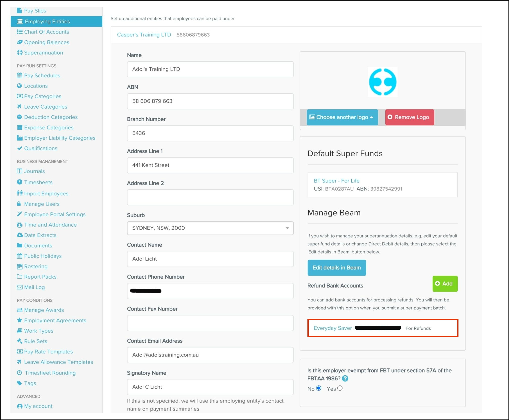The image size is (509, 420).
Task: Click the Data Extracts cloud icon
Action: [x=19, y=235]
